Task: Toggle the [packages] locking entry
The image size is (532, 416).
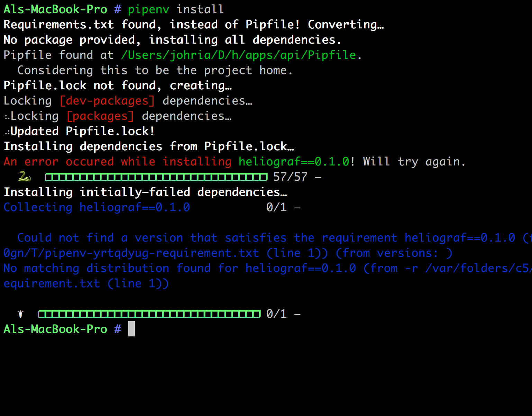Action: pos(100,116)
